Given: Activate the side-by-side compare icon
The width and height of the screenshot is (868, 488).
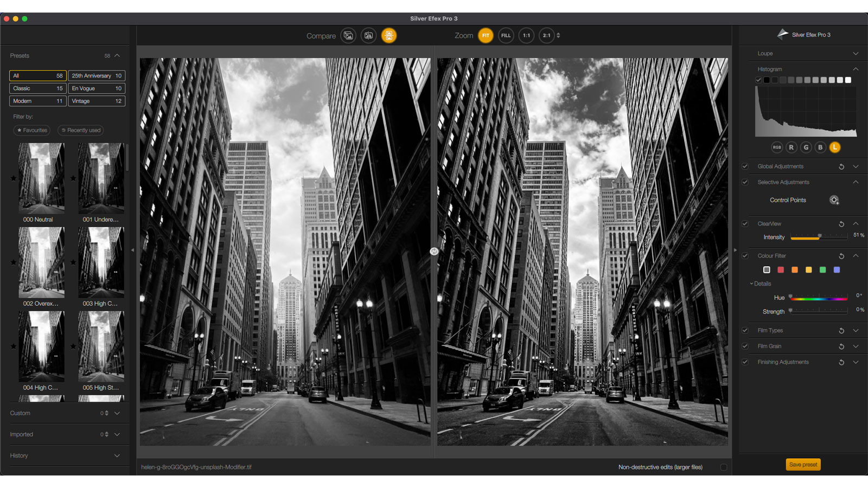Looking at the screenshot, I should point(389,36).
